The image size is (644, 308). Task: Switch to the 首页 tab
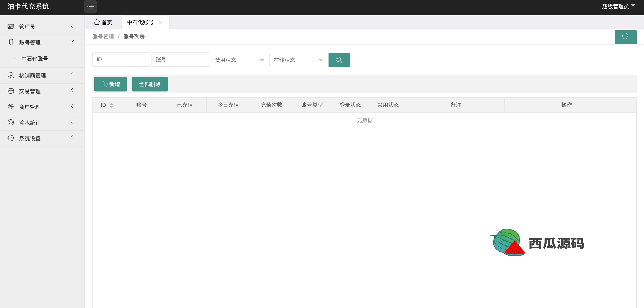(x=103, y=22)
